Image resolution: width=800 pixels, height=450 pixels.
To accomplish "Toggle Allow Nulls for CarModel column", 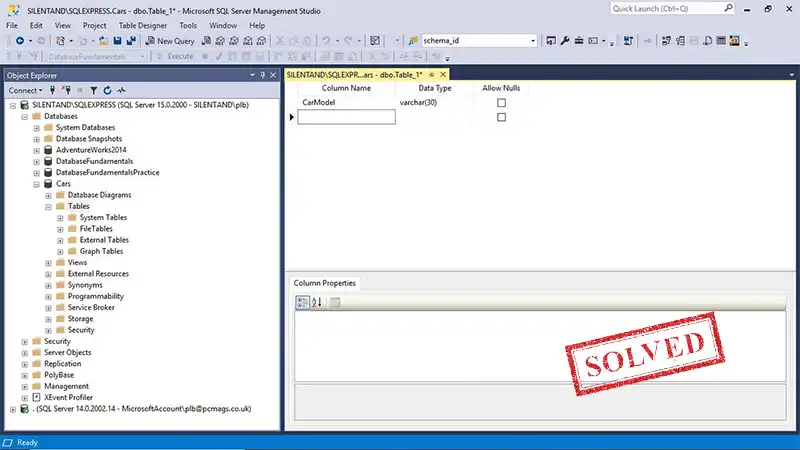I will coord(502,103).
